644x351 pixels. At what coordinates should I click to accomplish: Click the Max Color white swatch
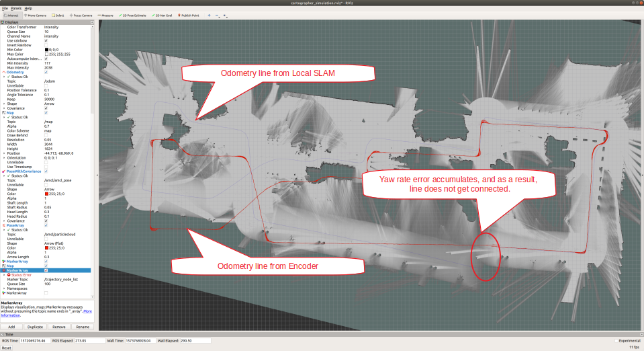(x=46, y=54)
